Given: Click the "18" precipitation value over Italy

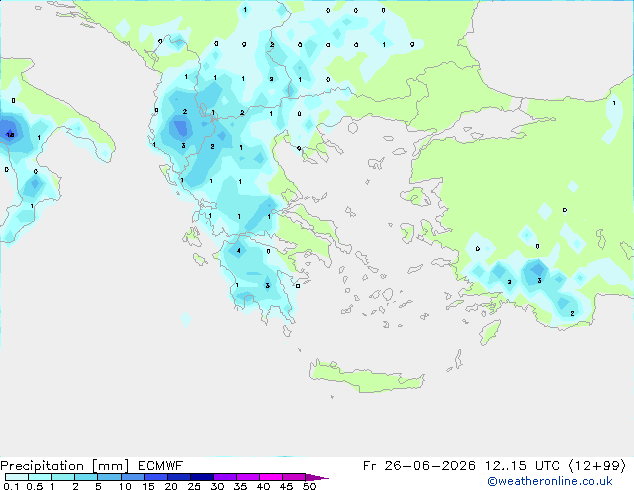Looking at the screenshot, I should tap(11, 135).
